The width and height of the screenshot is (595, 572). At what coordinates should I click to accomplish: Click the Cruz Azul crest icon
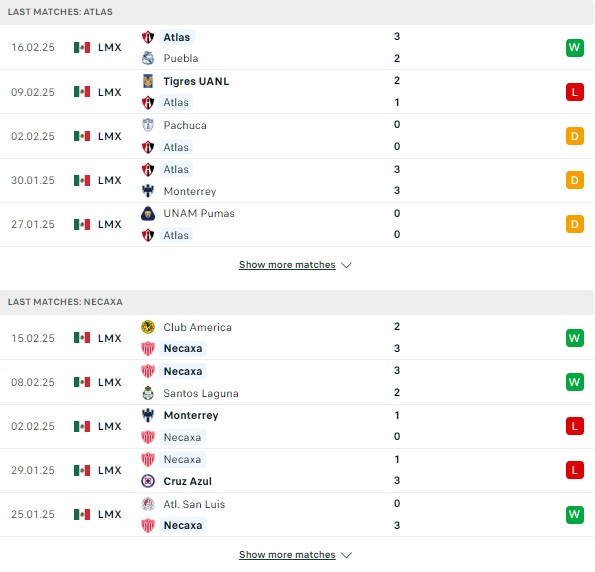pos(148,481)
